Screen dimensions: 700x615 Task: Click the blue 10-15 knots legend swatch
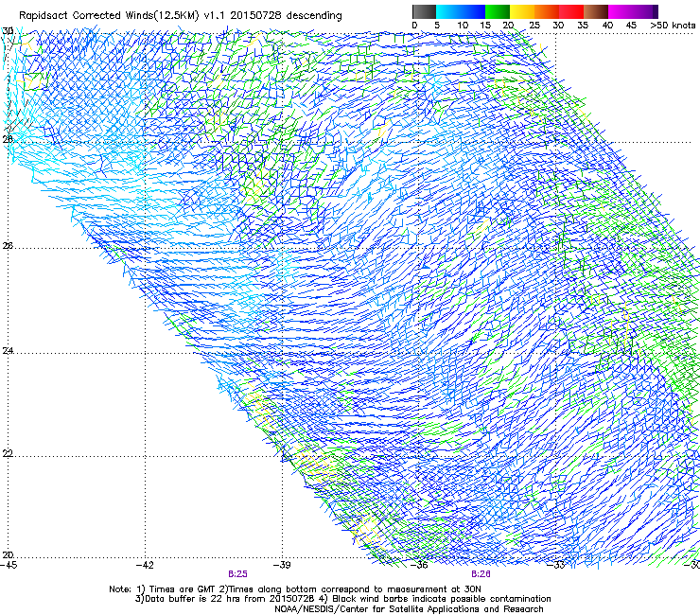[473, 11]
